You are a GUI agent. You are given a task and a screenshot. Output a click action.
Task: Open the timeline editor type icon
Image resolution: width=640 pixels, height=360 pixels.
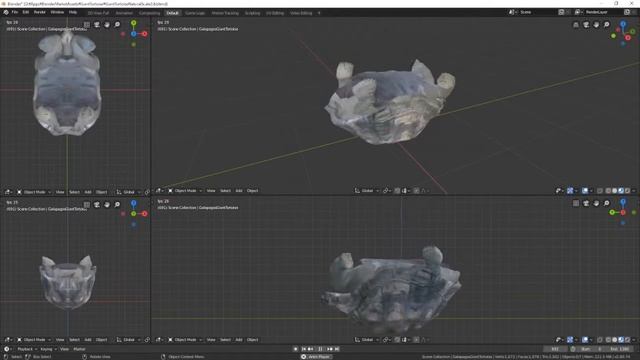7,349
